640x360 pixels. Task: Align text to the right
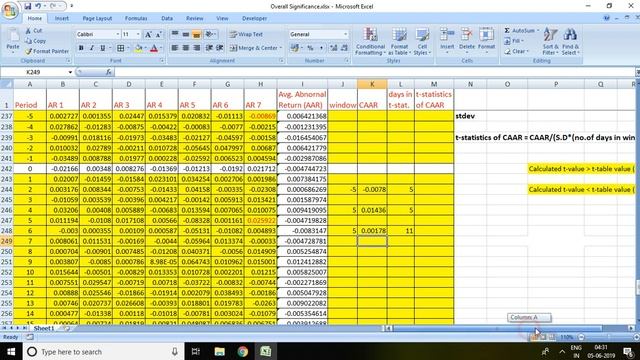pyautogui.click(x=196, y=48)
